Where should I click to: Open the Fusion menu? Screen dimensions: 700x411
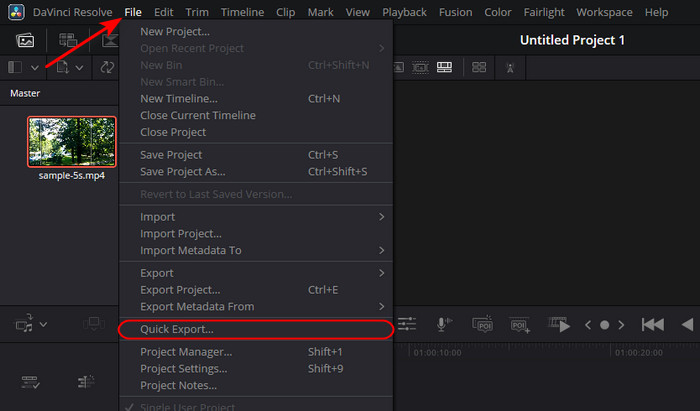tap(455, 12)
